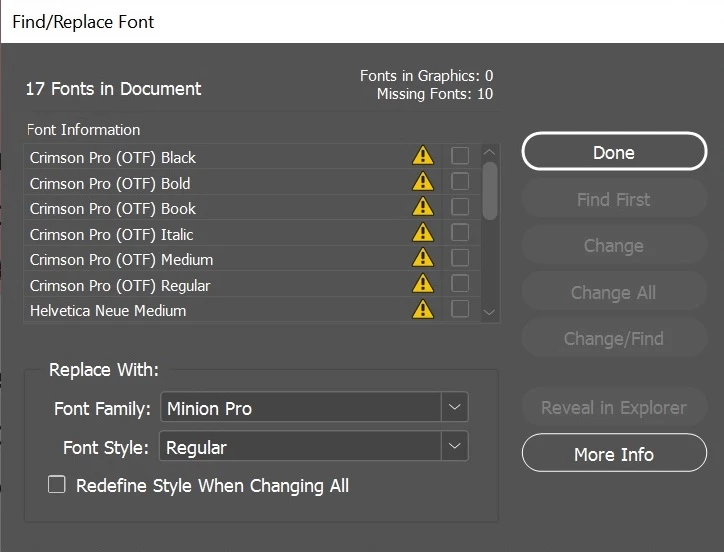The image size is (724, 552).
Task: Tick checkbox for Crimson Pro (OTF) Black
Action: [460, 156]
